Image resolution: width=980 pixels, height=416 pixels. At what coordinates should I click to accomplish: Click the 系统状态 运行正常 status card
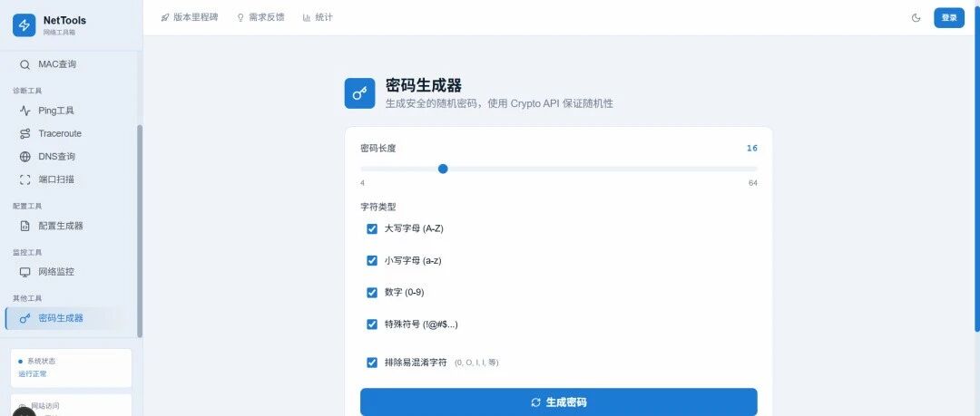(72, 368)
